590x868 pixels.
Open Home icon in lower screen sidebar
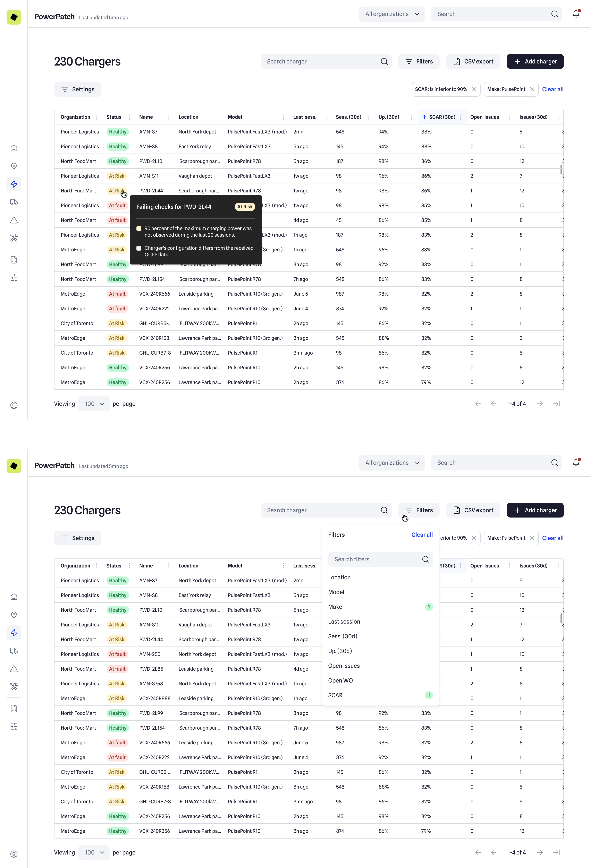[14, 597]
